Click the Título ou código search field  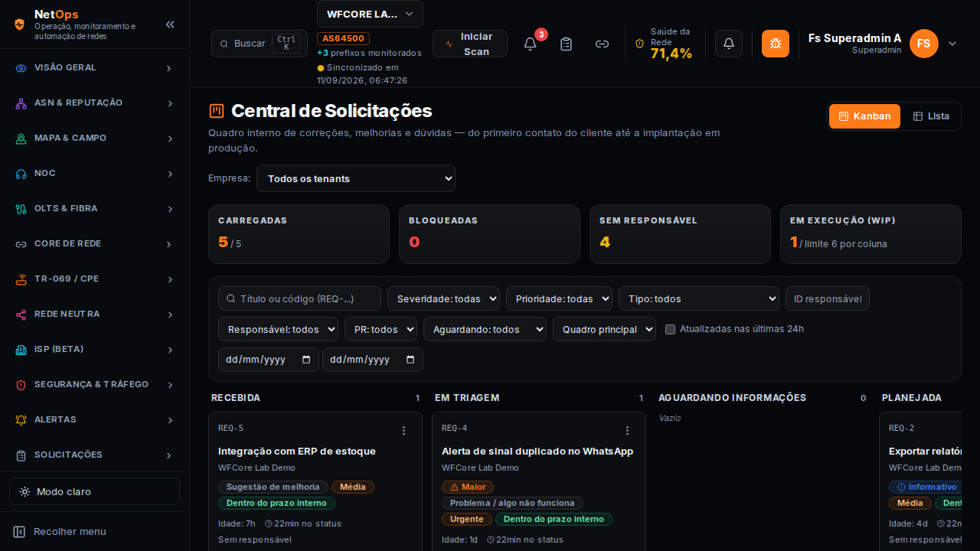click(x=299, y=298)
